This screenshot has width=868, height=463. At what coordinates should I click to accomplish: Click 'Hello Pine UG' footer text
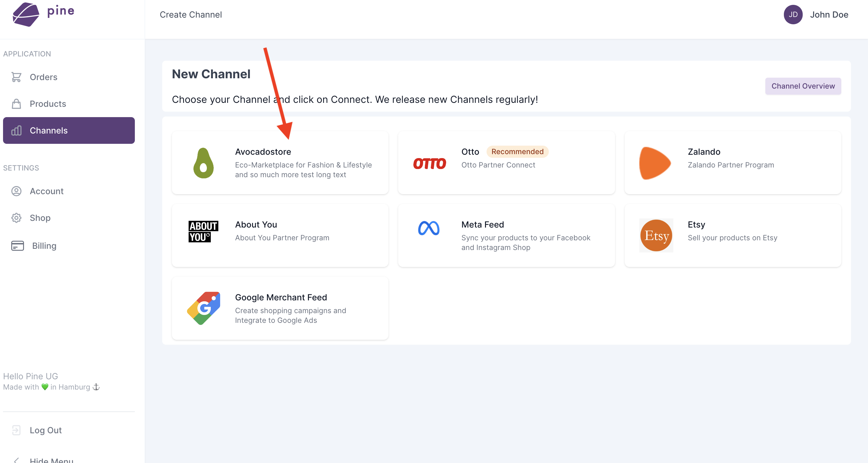[x=30, y=376]
